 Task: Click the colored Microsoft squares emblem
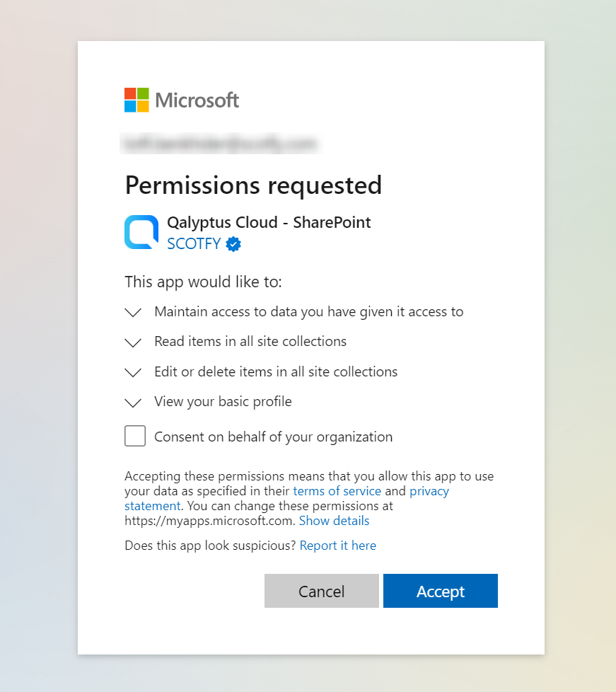click(x=135, y=100)
